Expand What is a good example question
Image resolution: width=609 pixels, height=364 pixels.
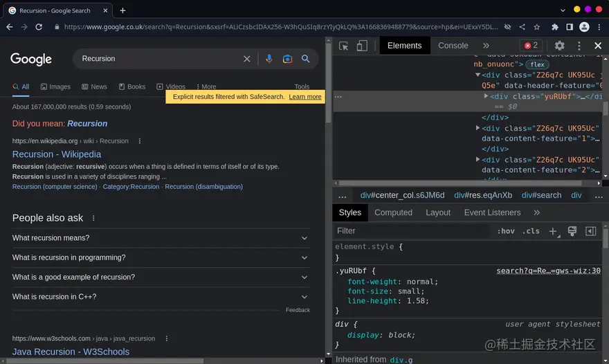pyautogui.click(x=161, y=277)
